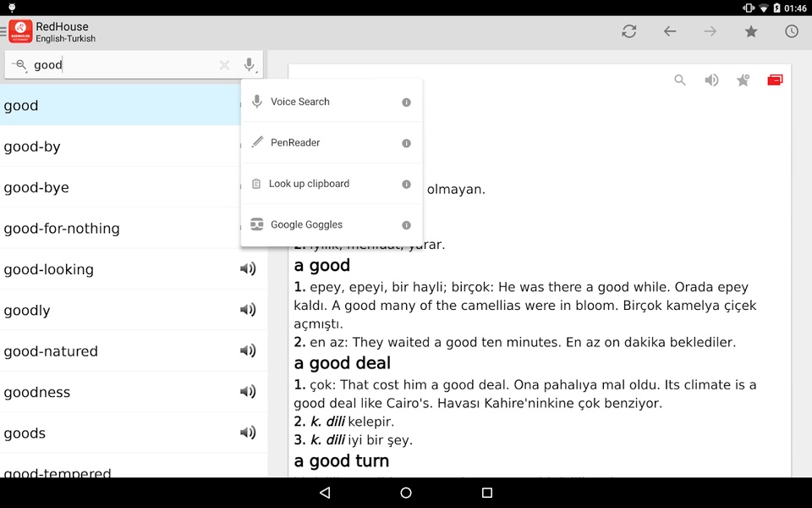812x508 pixels.
Task: Play pronunciation for good-natured
Action: [x=248, y=351]
